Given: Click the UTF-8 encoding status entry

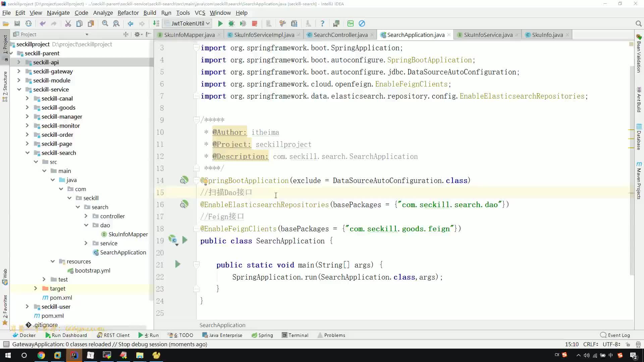Looking at the screenshot, I should [611, 344].
